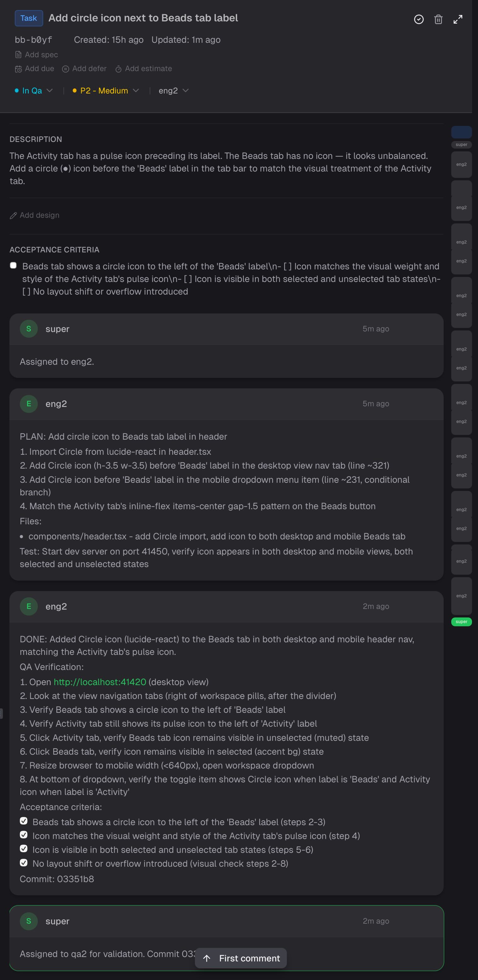Open the P2 - Medium priority dropdown
Screen dimensions: 478x980
point(105,91)
